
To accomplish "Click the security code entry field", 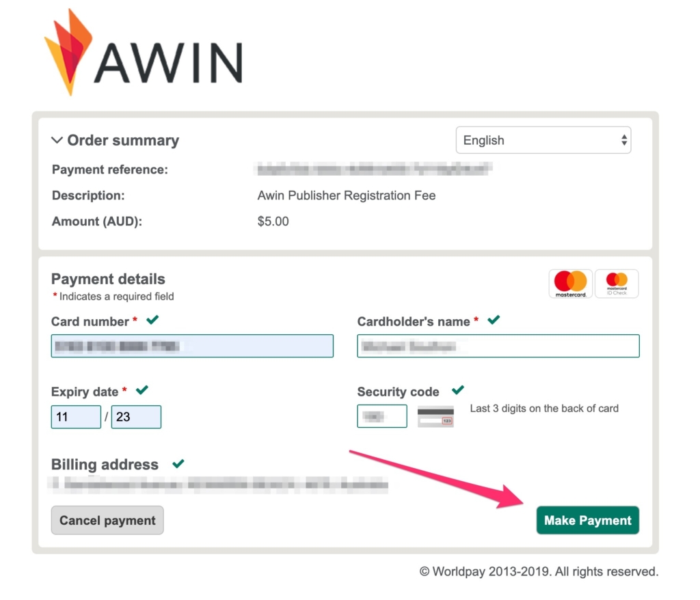I will 381,415.
